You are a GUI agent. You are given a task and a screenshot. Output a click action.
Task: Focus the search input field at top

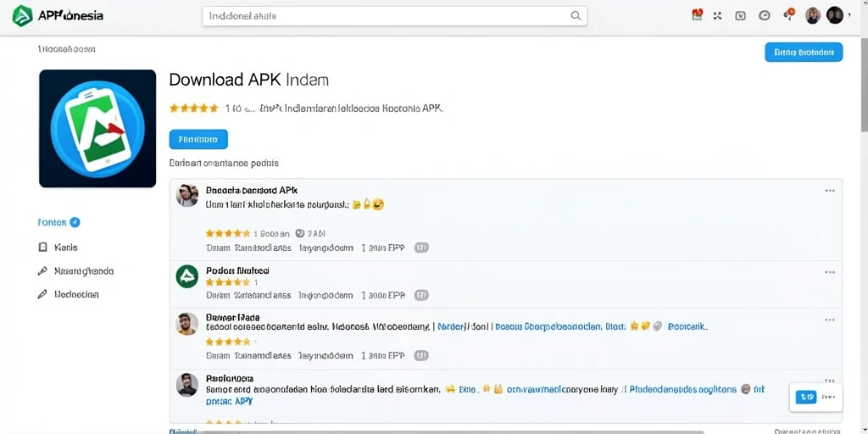click(395, 16)
